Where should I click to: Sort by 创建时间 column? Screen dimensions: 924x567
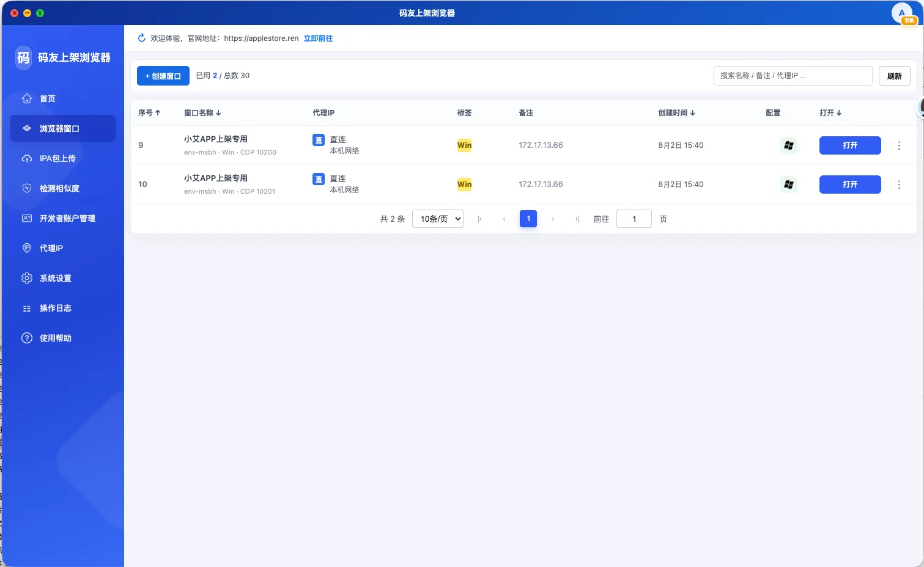click(x=677, y=113)
